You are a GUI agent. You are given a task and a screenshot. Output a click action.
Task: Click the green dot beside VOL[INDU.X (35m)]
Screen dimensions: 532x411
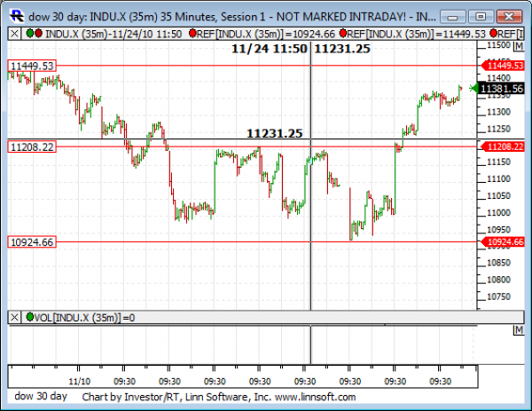pos(30,317)
